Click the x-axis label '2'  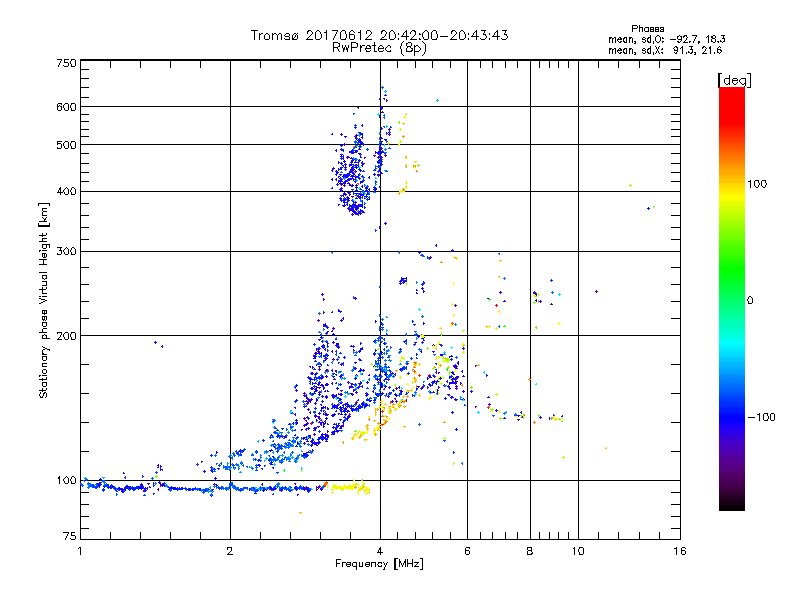230,551
